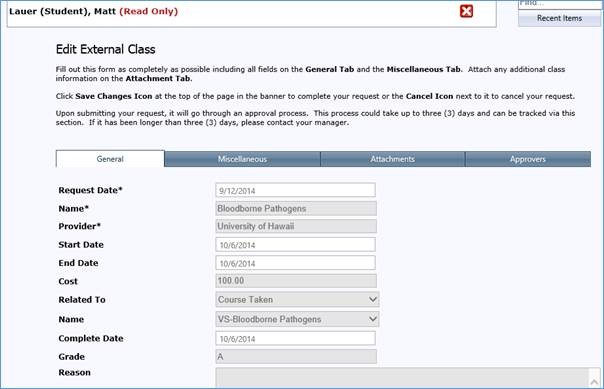Open the Recent Items button
Viewport: 604px width, 389px height.
[x=559, y=18]
